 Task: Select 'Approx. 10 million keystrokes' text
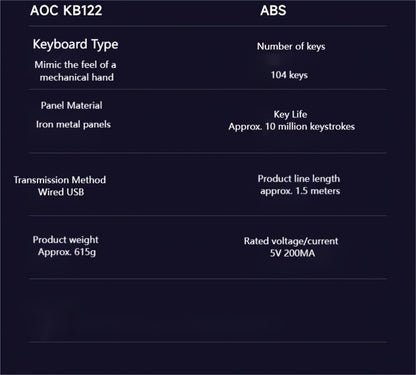(x=292, y=127)
